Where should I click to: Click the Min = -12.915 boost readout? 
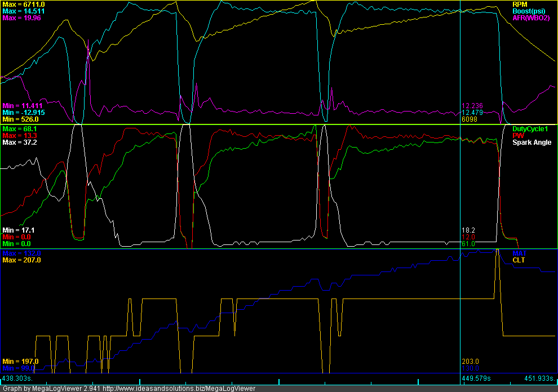point(24,112)
